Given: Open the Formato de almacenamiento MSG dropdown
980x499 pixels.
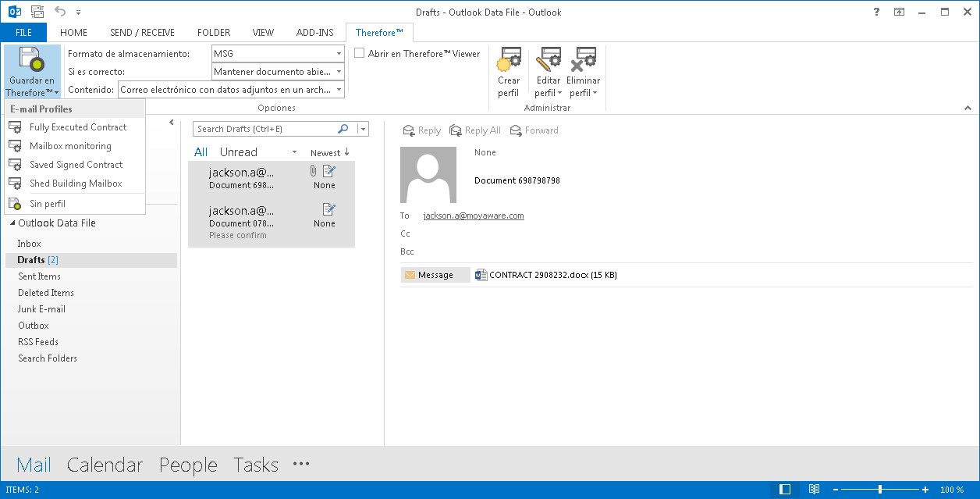Looking at the screenshot, I should 339,54.
